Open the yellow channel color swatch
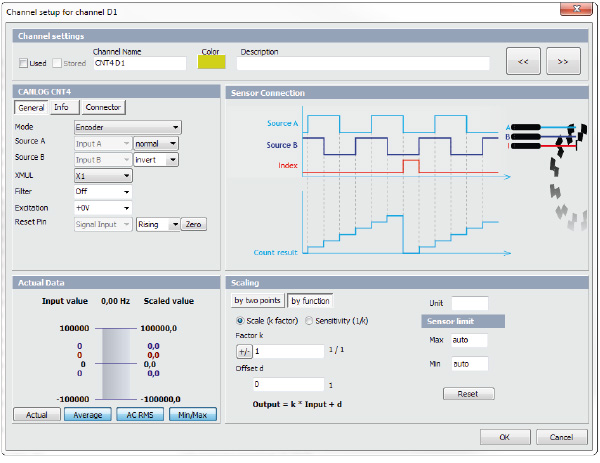Image resolution: width=600 pixels, height=463 pixels. pyautogui.click(x=211, y=62)
